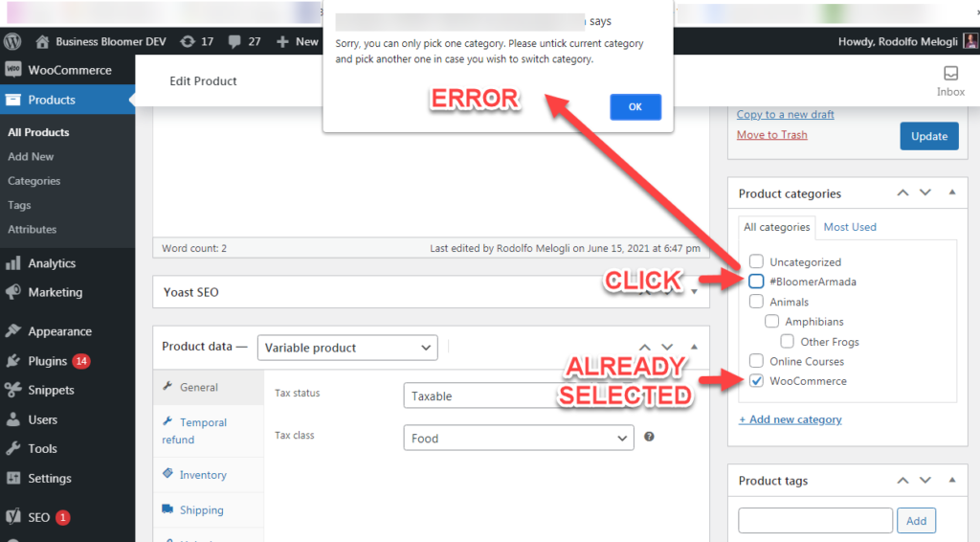The width and height of the screenshot is (980, 542).
Task: Click the Temporal refund wrench icon
Action: tap(167, 421)
